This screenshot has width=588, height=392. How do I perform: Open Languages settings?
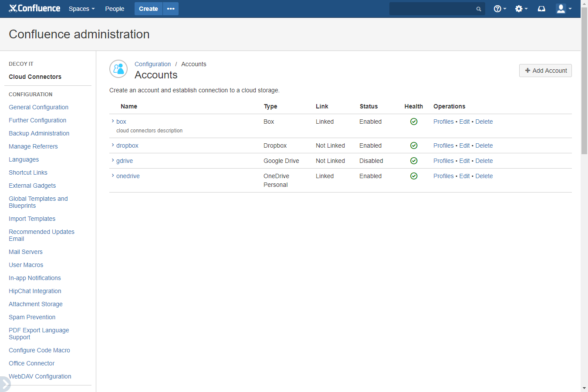[24, 159]
